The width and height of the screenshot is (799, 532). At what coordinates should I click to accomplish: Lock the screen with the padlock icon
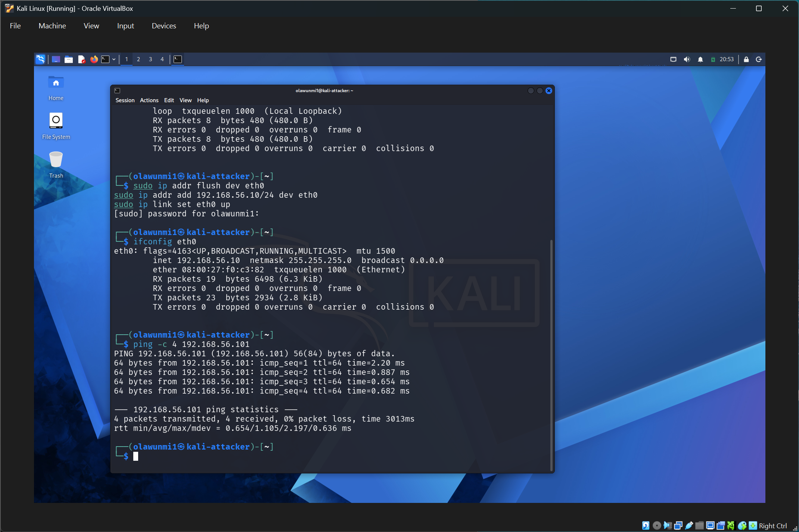click(746, 59)
